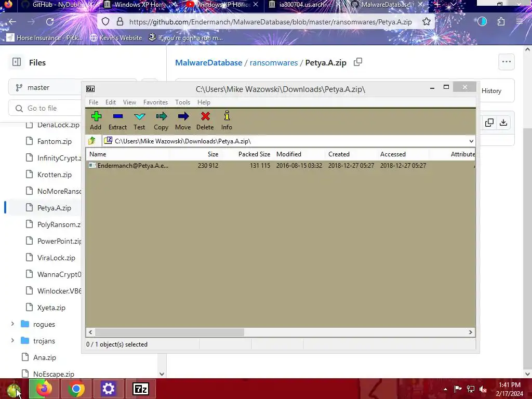The image size is (532, 399).
Task: Switch to ia800704.us.archive tab
Action: [x=304, y=5]
